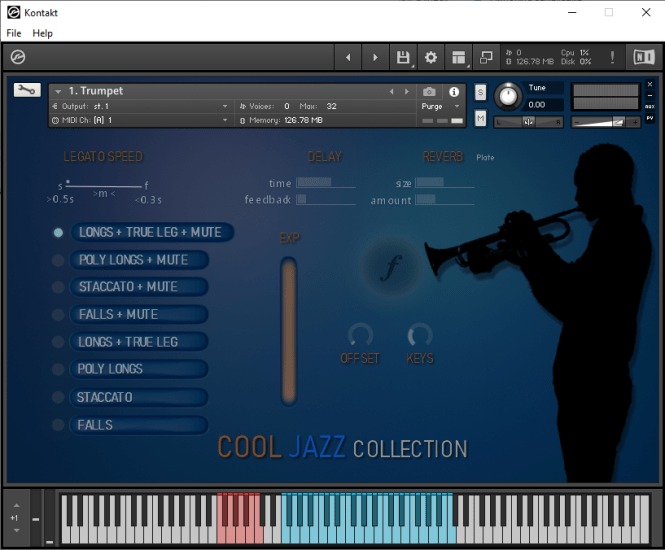Click the Tune knob
665x550 pixels.
508,96
